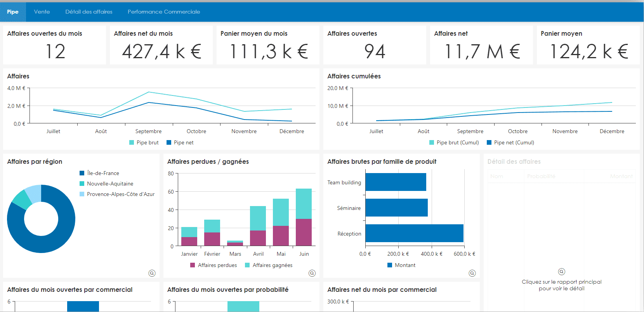Click the zoom icon in Affaires perdues / gagnées

(x=312, y=273)
